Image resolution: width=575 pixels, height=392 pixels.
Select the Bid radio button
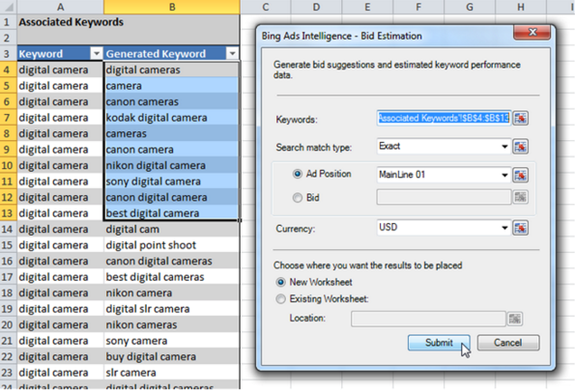tap(298, 198)
